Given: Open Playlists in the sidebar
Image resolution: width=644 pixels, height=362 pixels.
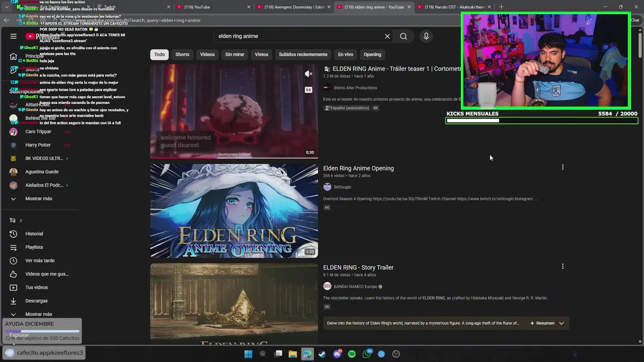Looking at the screenshot, I should click(34, 247).
